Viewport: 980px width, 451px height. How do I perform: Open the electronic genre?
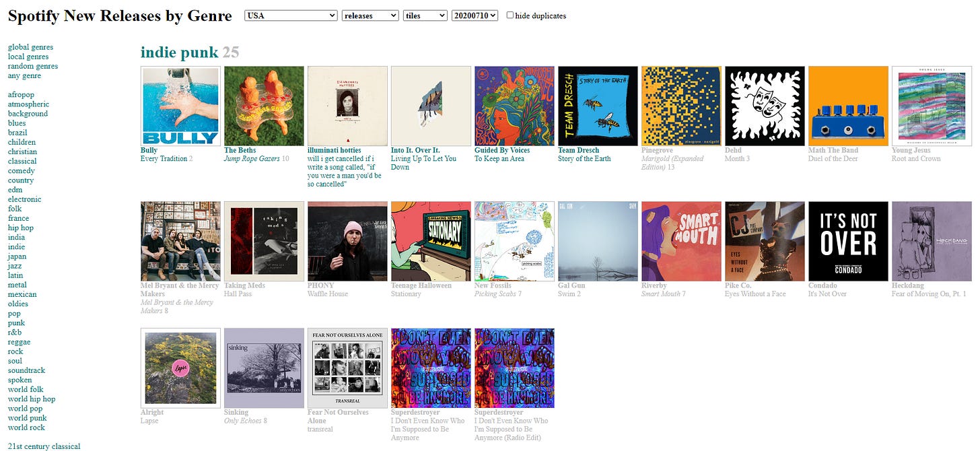(24, 199)
